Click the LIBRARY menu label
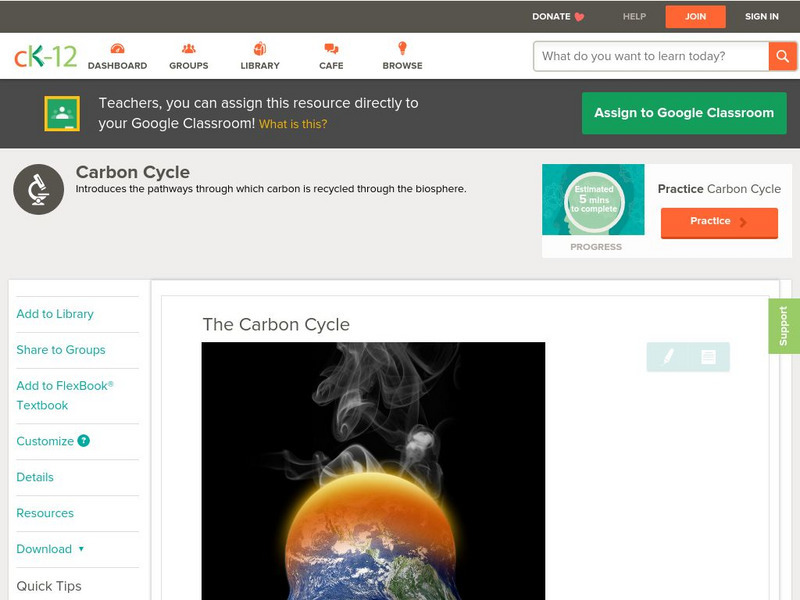 pyautogui.click(x=260, y=66)
